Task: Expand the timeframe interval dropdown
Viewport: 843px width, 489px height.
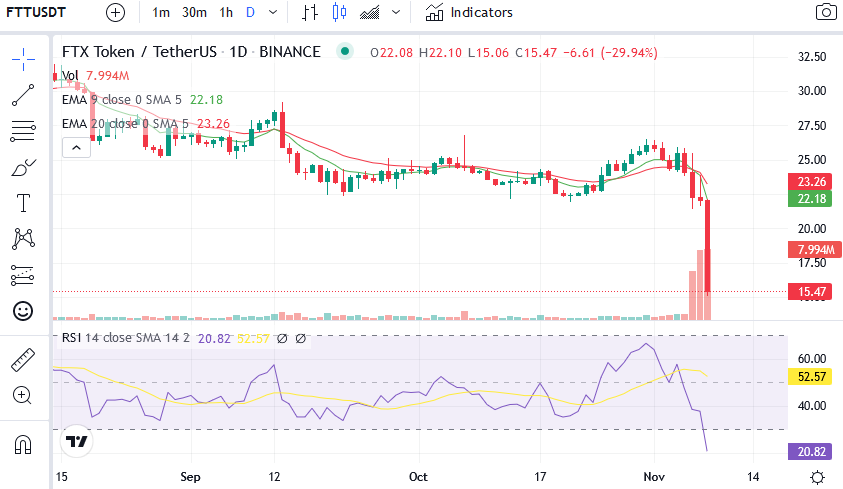Action: click(x=273, y=12)
